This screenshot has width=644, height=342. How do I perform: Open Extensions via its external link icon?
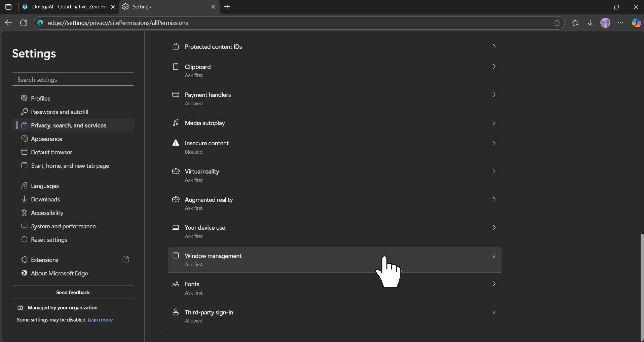pos(125,260)
